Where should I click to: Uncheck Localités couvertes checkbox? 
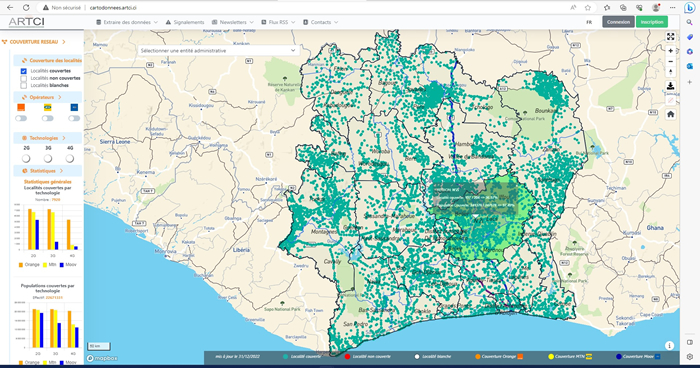(x=24, y=71)
